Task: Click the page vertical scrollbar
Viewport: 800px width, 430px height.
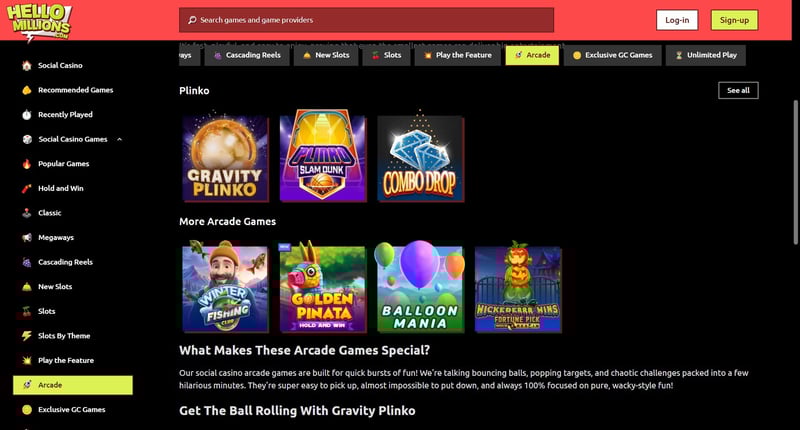Action: click(x=796, y=172)
